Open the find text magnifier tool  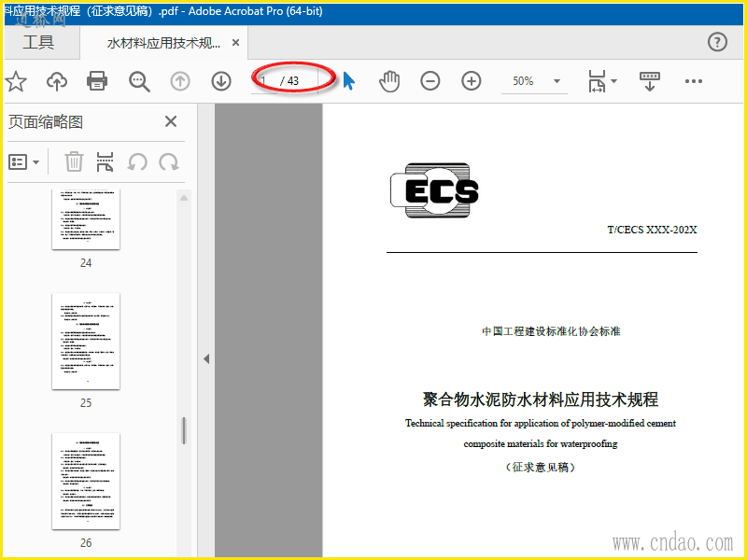tap(139, 81)
